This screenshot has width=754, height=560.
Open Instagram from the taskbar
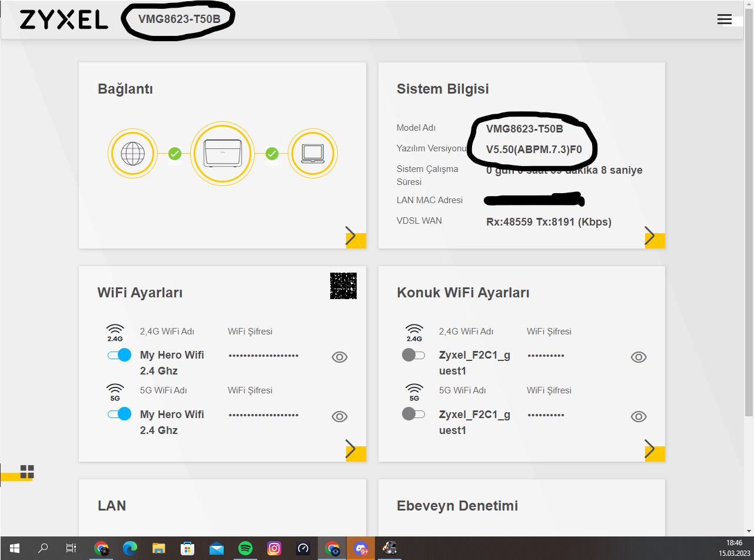pyautogui.click(x=274, y=548)
